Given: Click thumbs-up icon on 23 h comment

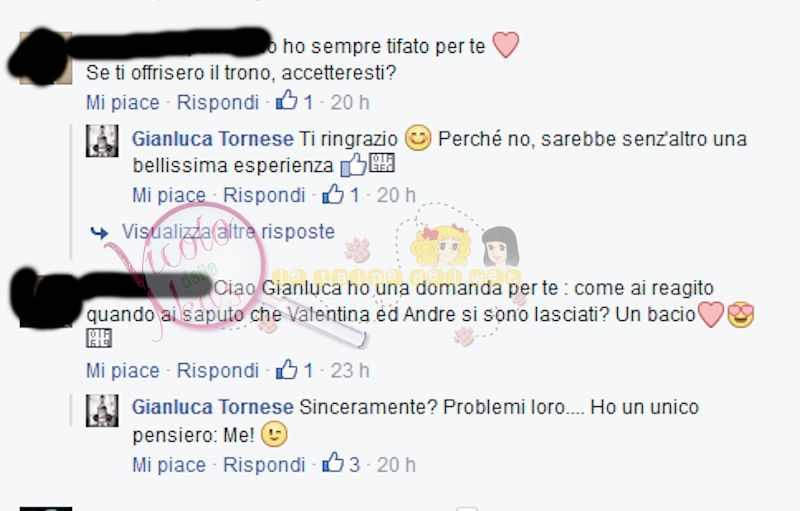Looking at the screenshot, I should [x=287, y=369].
